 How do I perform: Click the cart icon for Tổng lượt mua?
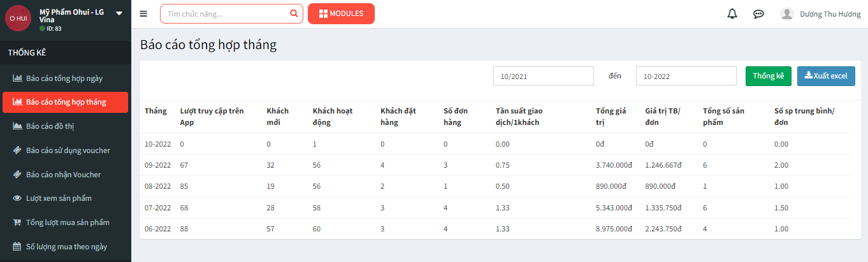pos(18,222)
